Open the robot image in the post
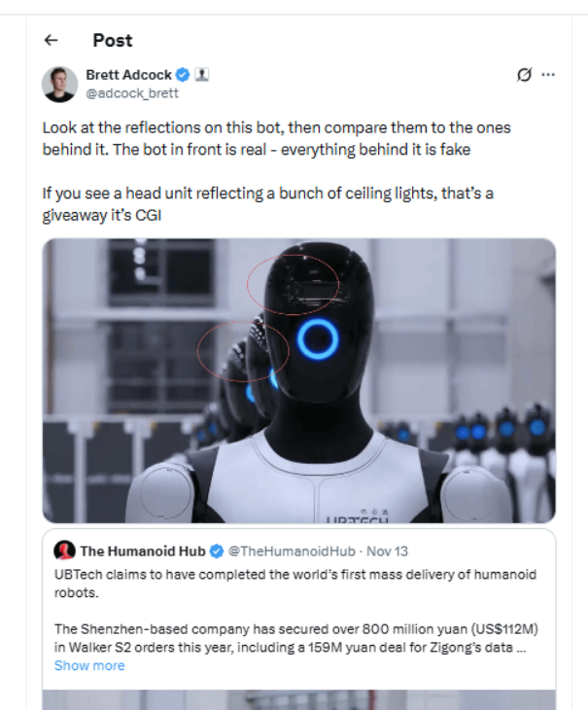The width and height of the screenshot is (588, 710). 299,381
